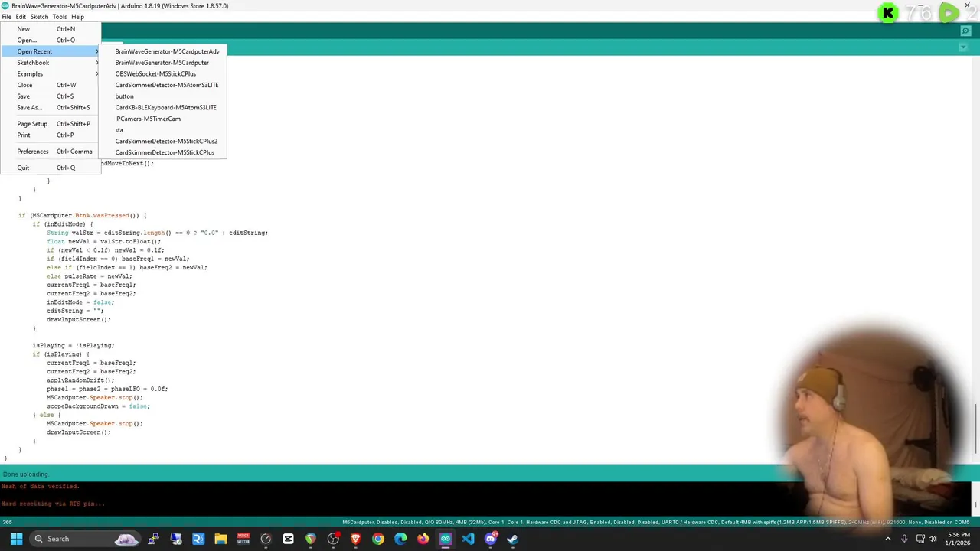Open the Edit menu

point(21,17)
